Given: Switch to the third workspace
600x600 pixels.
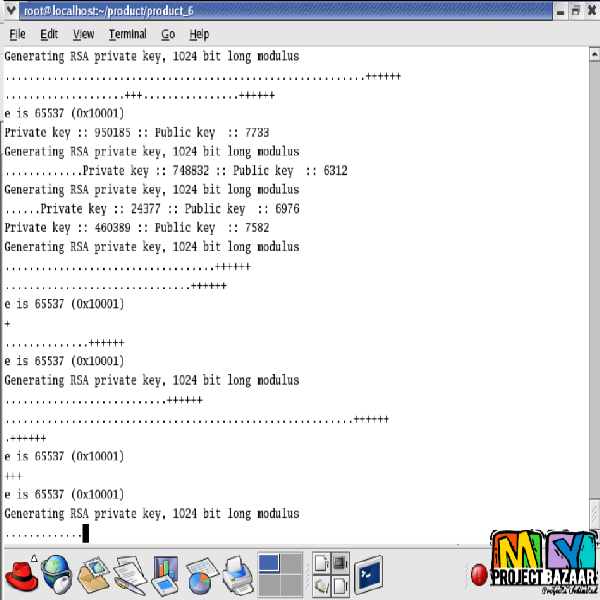Looking at the screenshot, I should coord(268,586).
